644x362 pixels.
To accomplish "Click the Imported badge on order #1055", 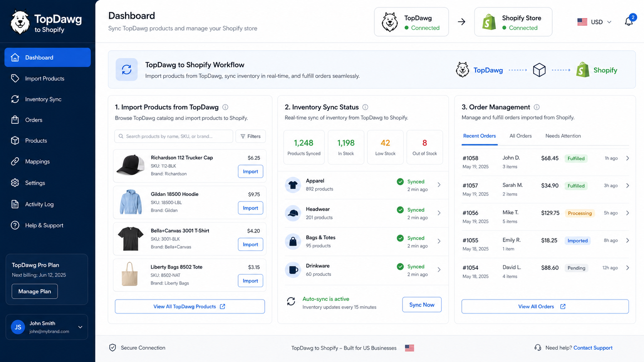I will tap(577, 241).
